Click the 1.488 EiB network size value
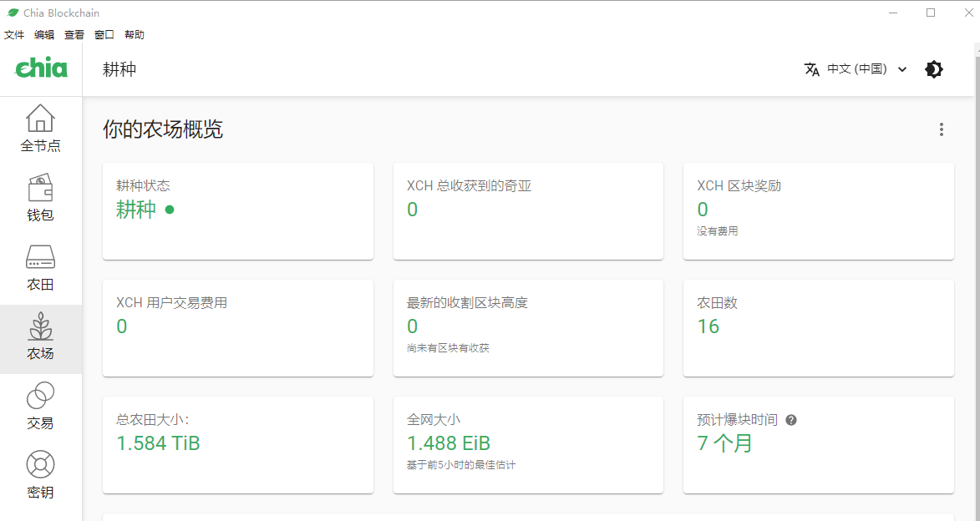 click(x=449, y=443)
